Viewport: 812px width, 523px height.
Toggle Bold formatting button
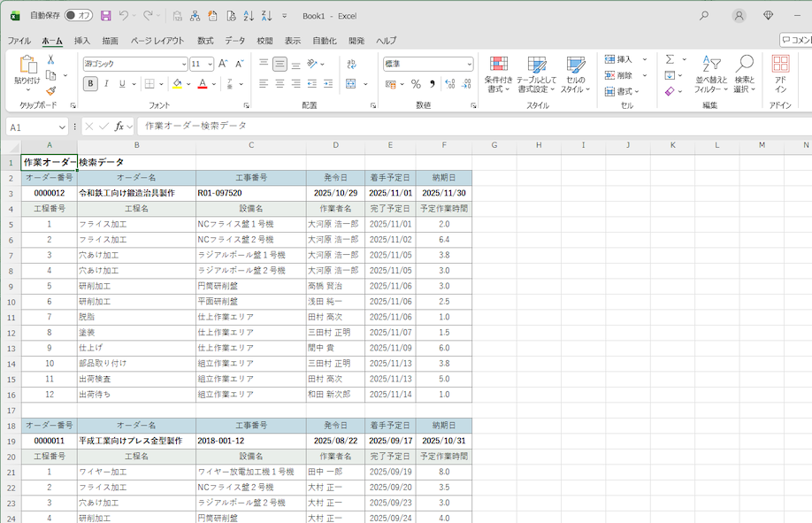pos(90,84)
